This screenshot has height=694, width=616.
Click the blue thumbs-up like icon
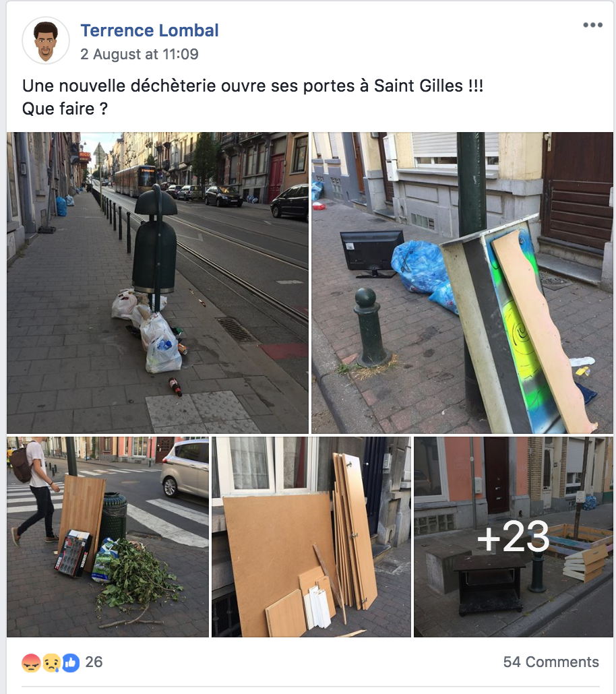70,662
